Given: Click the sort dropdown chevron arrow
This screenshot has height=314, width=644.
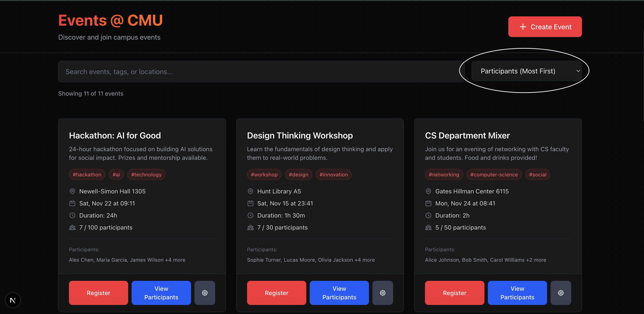Looking at the screenshot, I should [578, 71].
